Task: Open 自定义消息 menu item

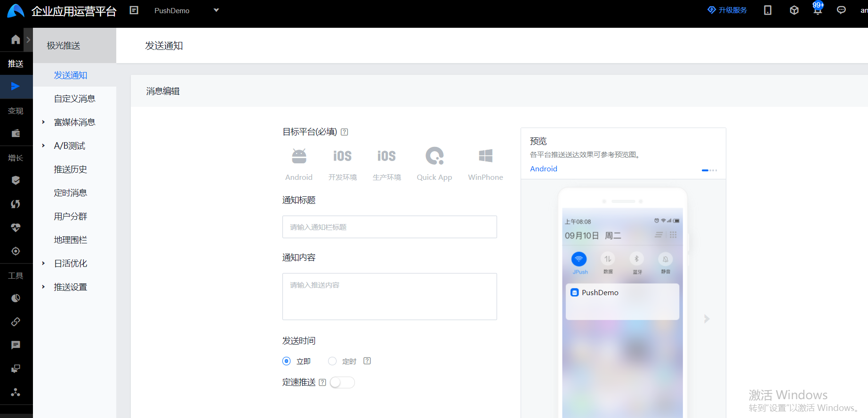Action: tap(74, 99)
